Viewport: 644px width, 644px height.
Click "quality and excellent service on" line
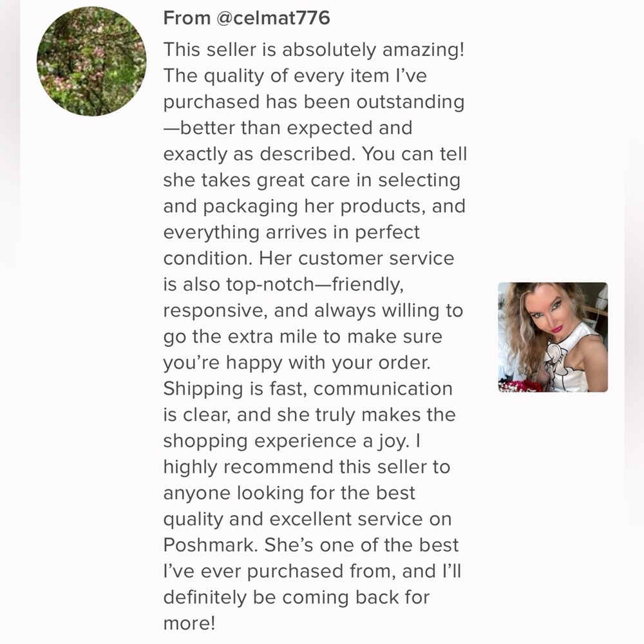(x=307, y=518)
